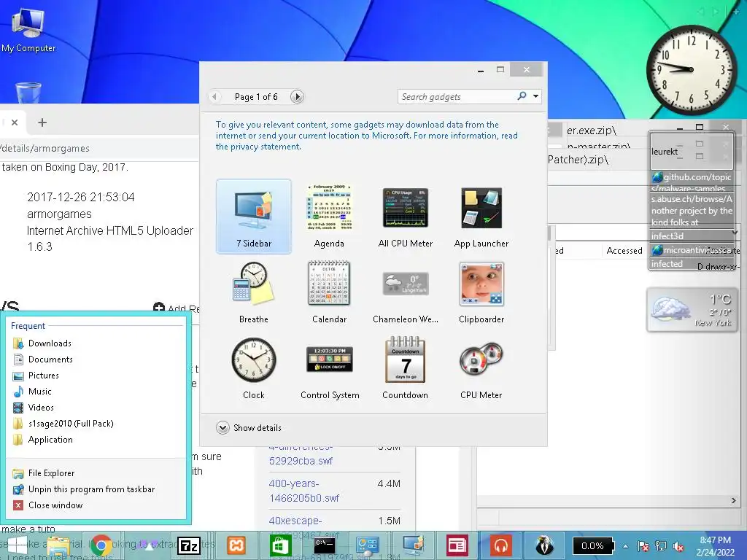Select the All CPU Meter gadget
The width and height of the screenshot is (747, 560).
coord(406,216)
